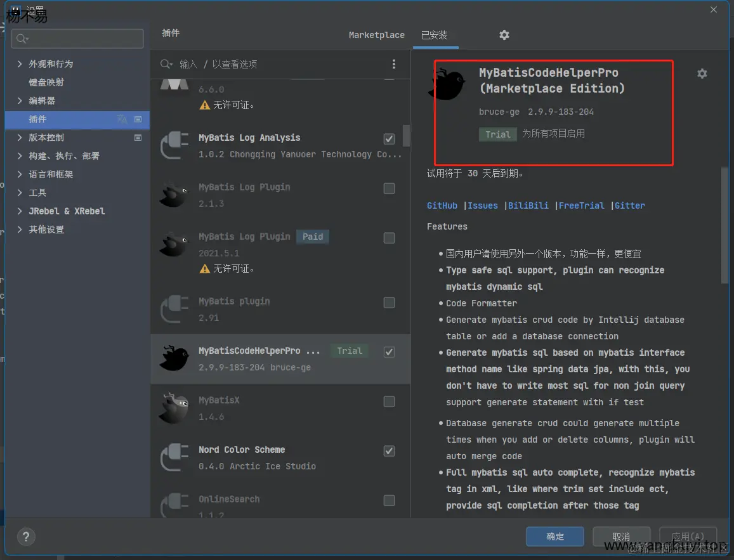Click plugin details pane scrollbar
The width and height of the screenshot is (734, 560).
724,225
